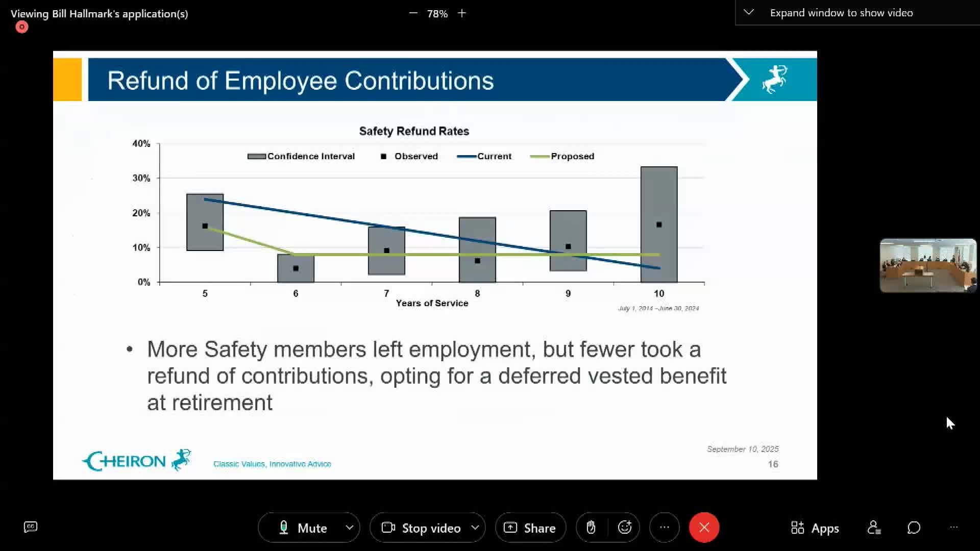Raise hand icon
Screen dimensions: 980x551
[x=591, y=528]
